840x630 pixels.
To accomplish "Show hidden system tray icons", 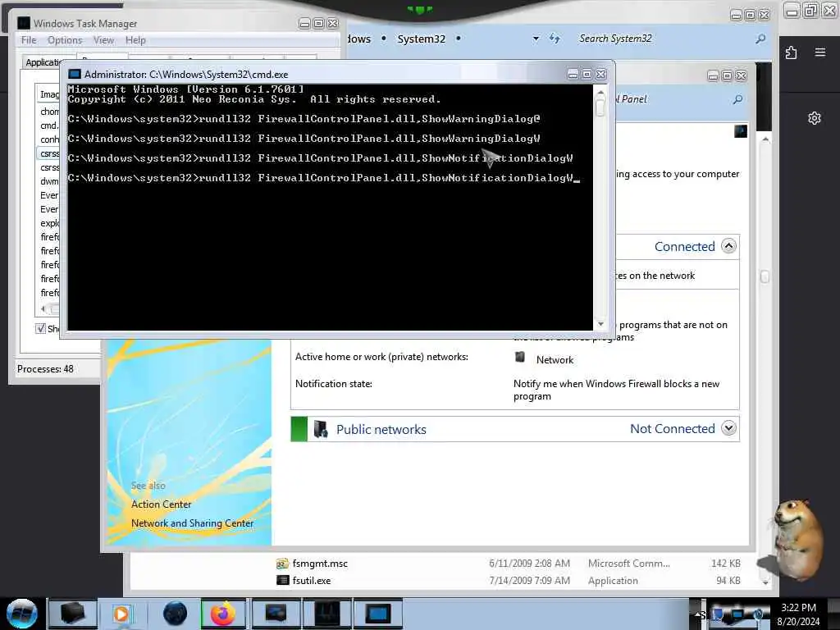I will click(697, 614).
